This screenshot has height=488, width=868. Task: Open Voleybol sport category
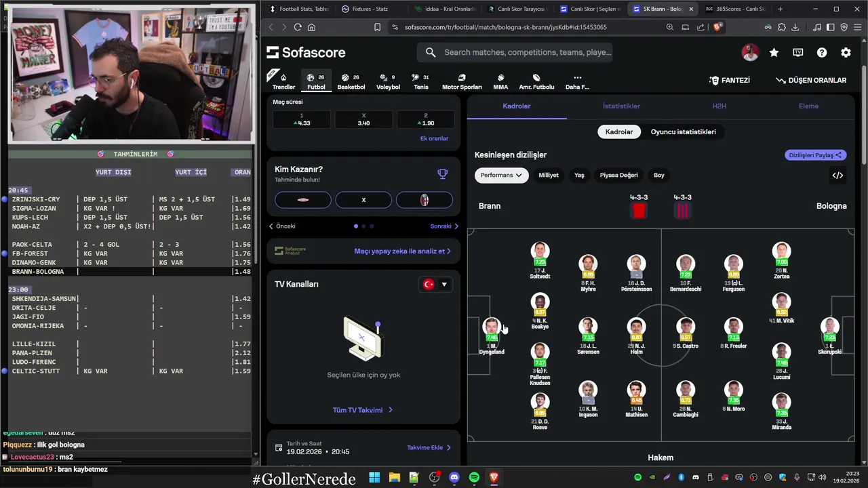pyautogui.click(x=388, y=81)
